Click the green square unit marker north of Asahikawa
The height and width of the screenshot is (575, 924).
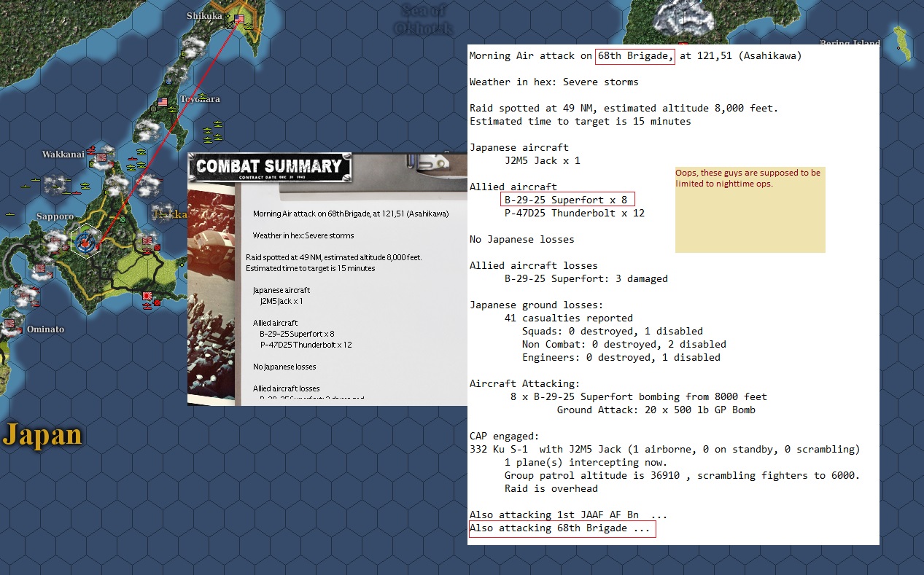(123, 219)
